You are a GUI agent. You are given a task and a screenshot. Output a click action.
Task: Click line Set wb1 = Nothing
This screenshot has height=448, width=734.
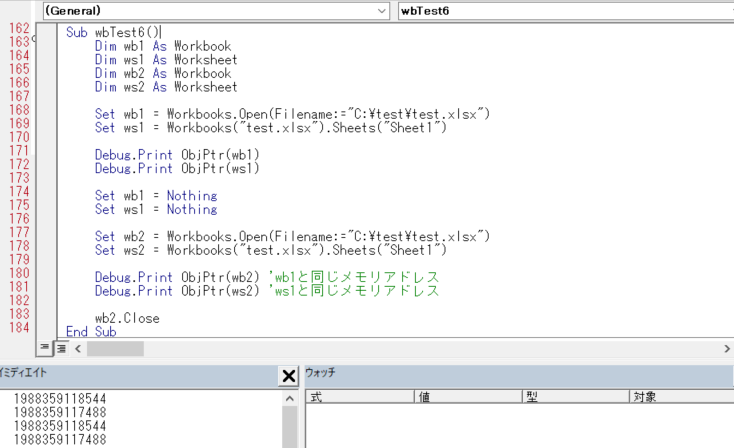(x=156, y=195)
